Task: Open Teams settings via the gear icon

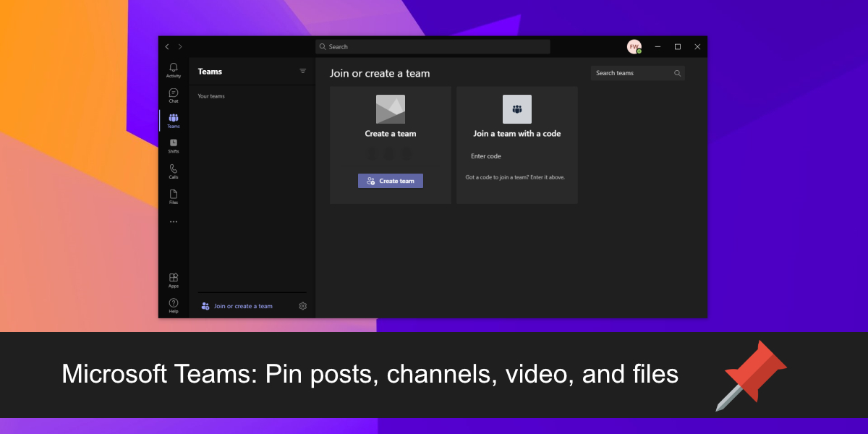Action: point(302,305)
